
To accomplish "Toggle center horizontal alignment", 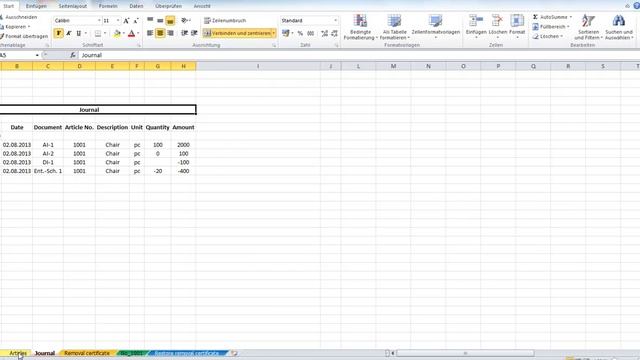I will pyautogui.click(x=160, y=33).
